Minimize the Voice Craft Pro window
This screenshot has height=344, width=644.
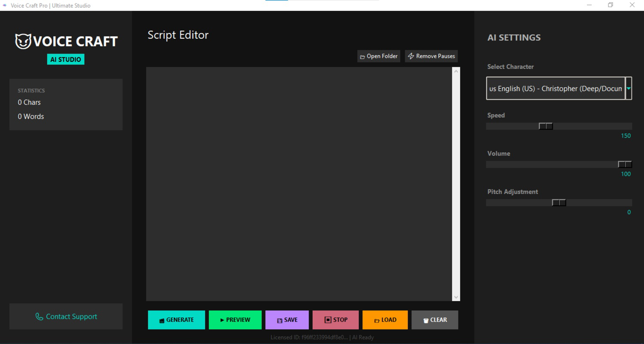coord(589,5)
